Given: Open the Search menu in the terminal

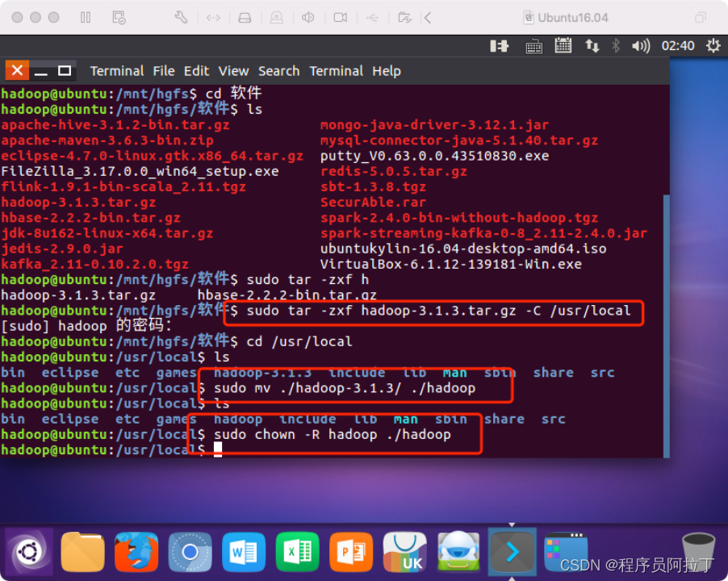Looking at the screenshot, I should (278, 71).
